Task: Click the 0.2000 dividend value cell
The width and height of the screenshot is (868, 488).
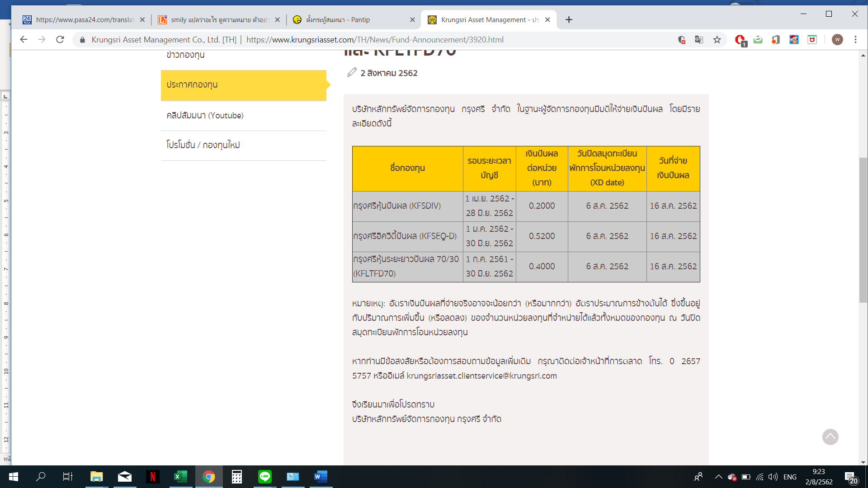Action: coord(542,206)
